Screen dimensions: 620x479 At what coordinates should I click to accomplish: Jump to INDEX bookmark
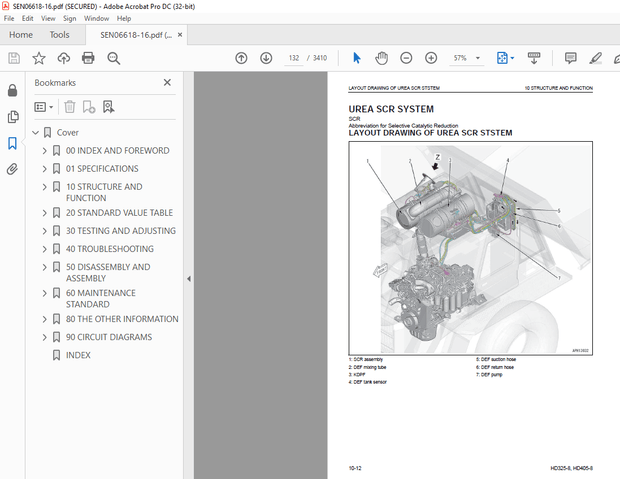point(78,355)
